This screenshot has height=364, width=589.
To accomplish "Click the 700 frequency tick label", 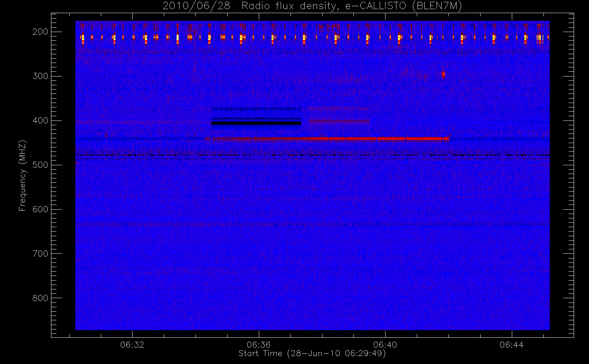I will 40,254.
